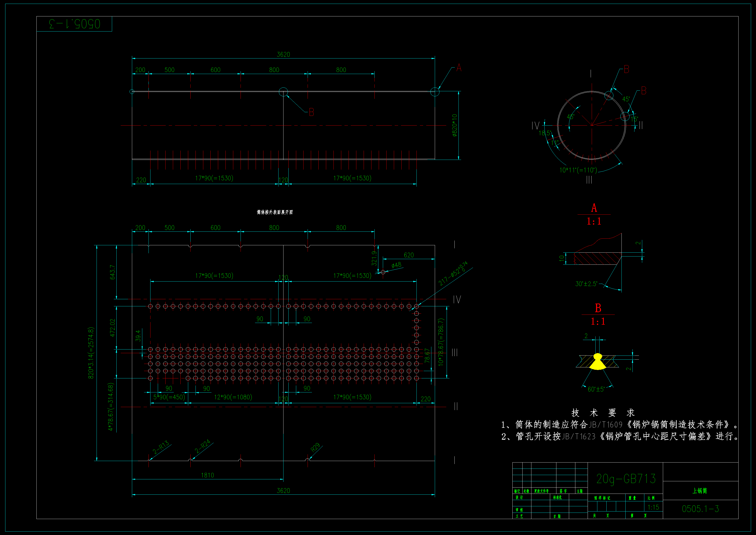Click the "标准化" title block label
Viewport: 756px width, 535px height.
[x=557, y=497]
